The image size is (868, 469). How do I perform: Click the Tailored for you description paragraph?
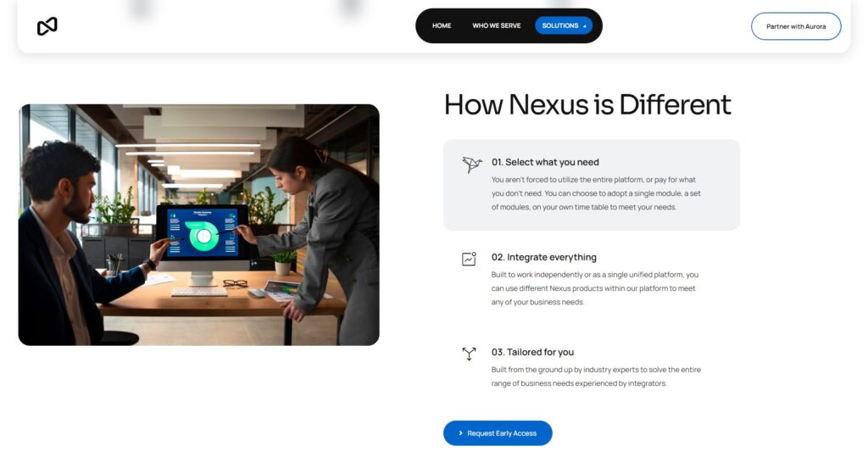(x=596, y=377)
